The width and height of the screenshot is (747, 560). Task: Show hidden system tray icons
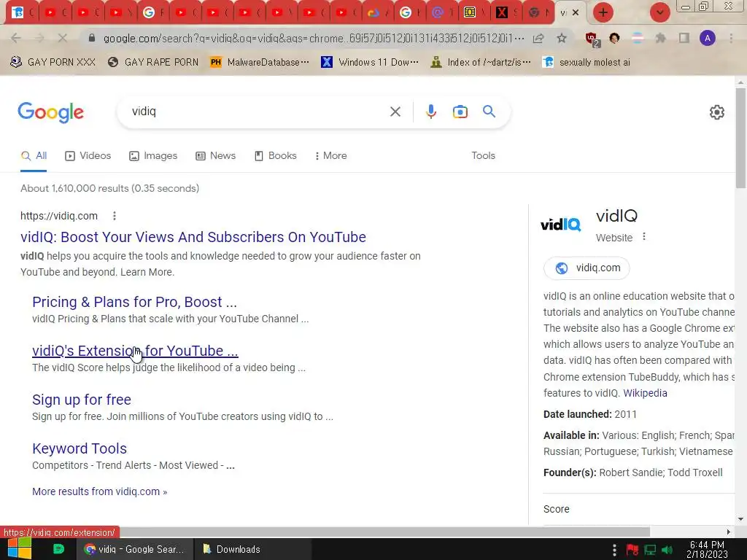(x=614, y=550)
